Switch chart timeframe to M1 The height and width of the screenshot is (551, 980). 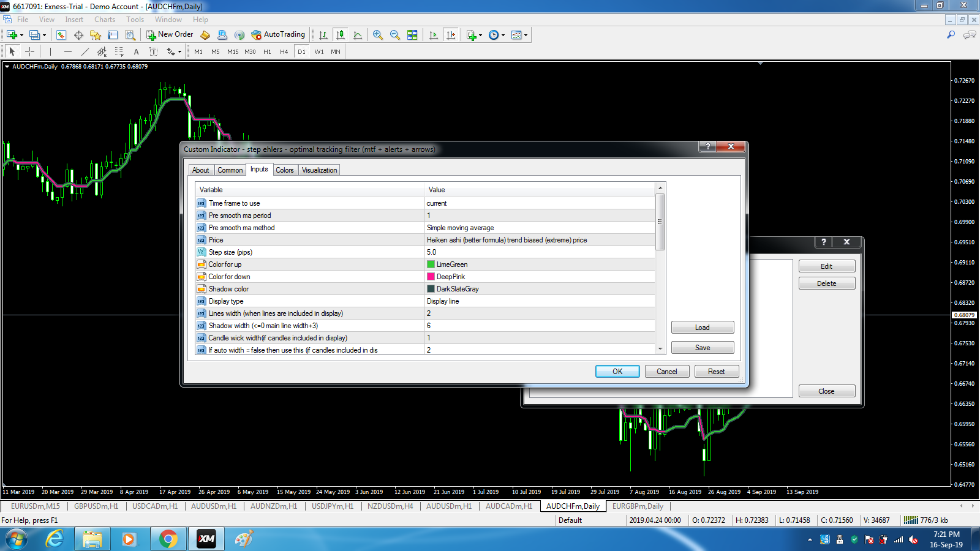[198, 51]
